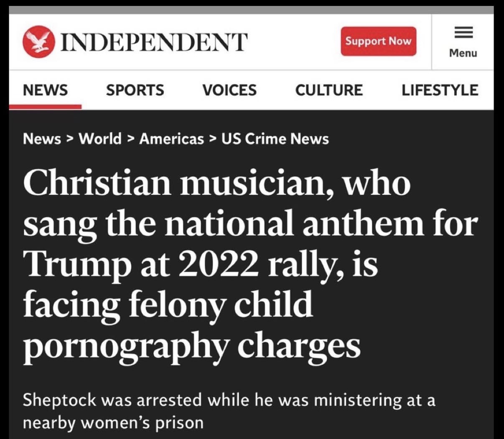Switch to the SPORTS tab
The width and height of the screenshot is (504, 439).
pos(135,90)
